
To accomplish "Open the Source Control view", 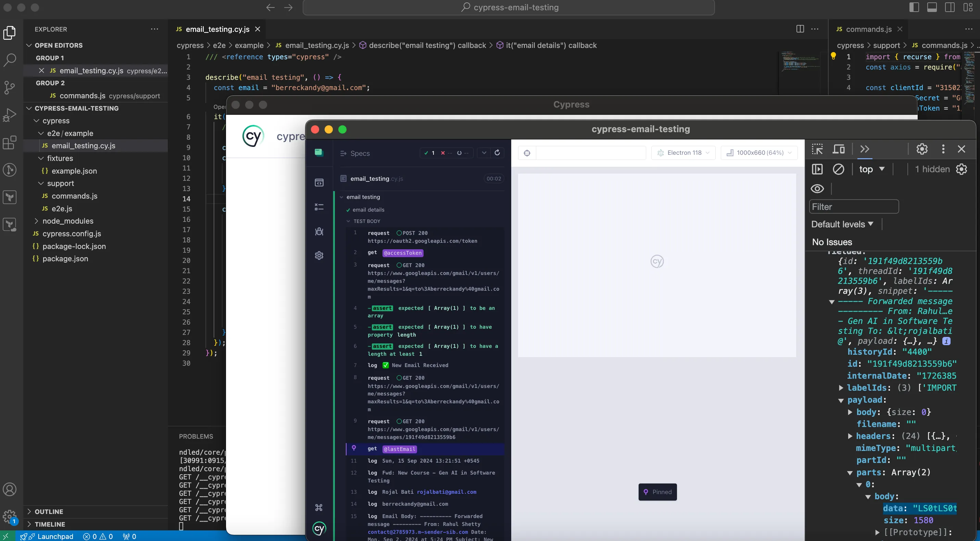I will tap(10, 87).
